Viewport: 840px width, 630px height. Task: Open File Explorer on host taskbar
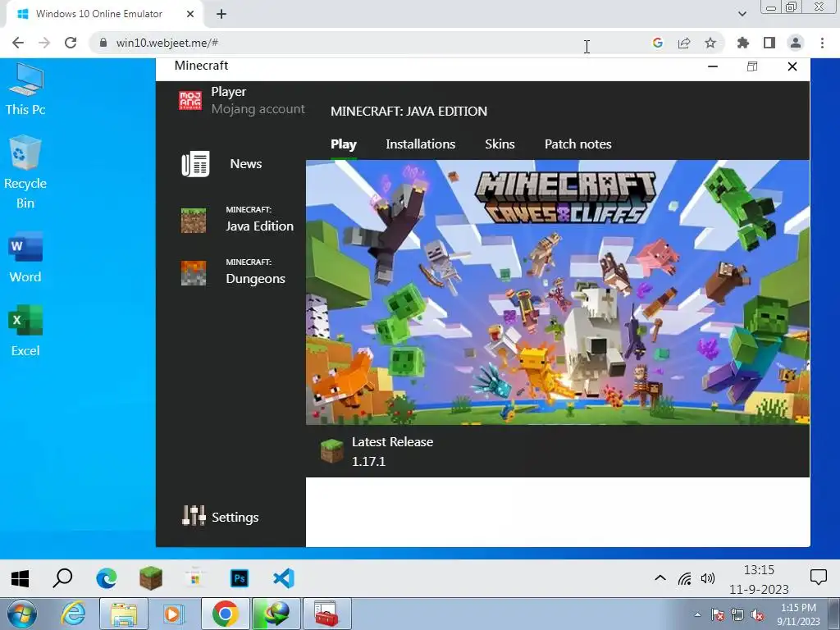click(125, 614)
